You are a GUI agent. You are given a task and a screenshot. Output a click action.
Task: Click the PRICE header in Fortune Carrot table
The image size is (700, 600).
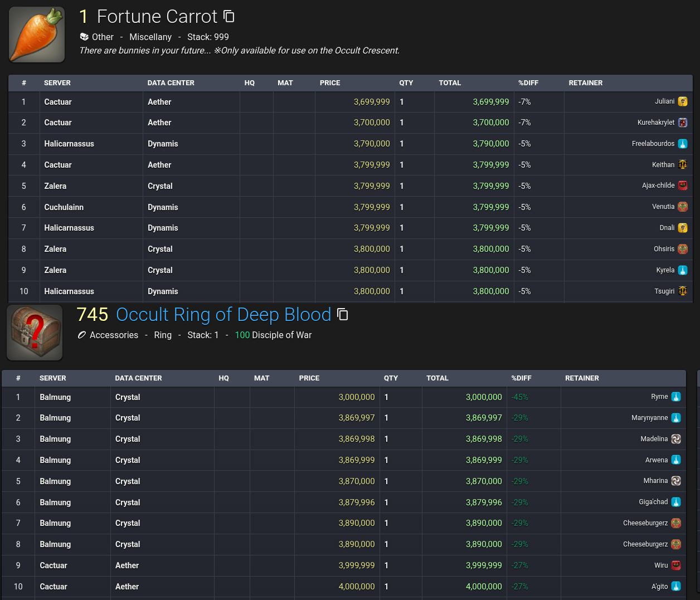click(330, 83)
